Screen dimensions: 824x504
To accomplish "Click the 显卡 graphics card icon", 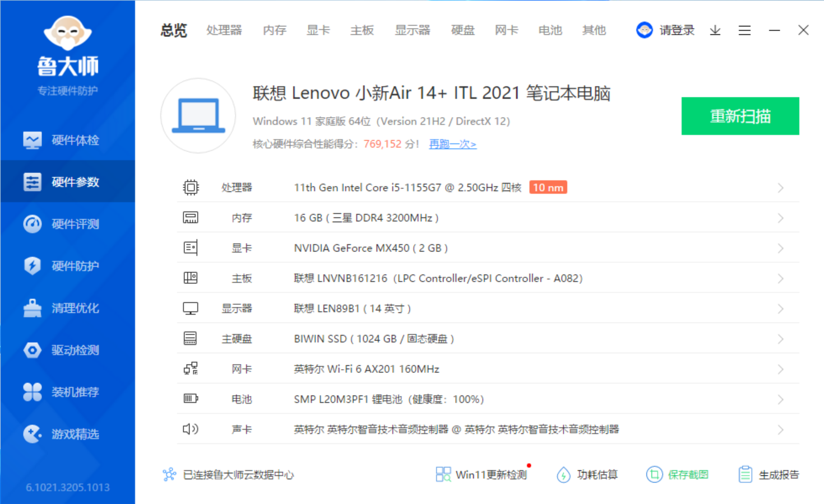I will 191,248.
